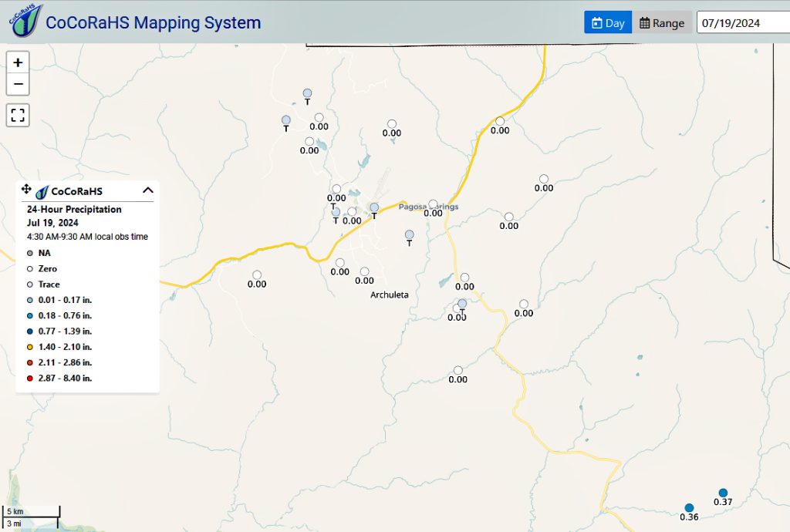Zoom in on the map
This screenshot has width=790, height=532.
click(18, 62)
